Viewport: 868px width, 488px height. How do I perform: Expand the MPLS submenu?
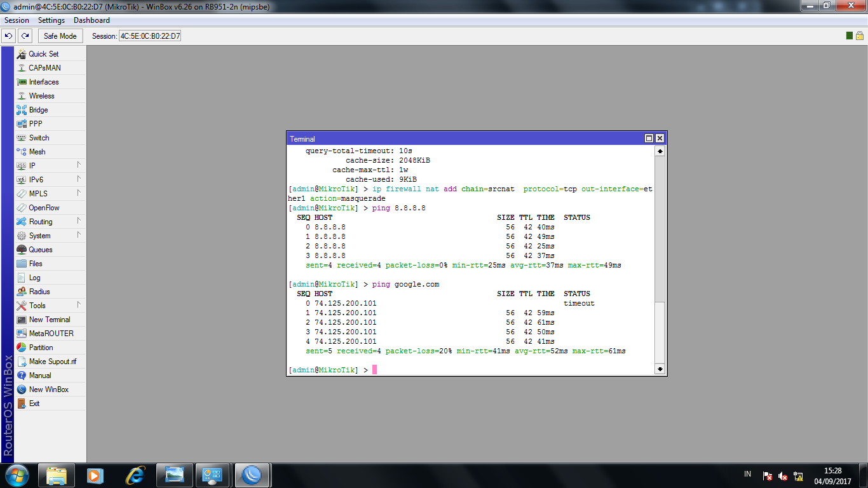tap(79, 193)
